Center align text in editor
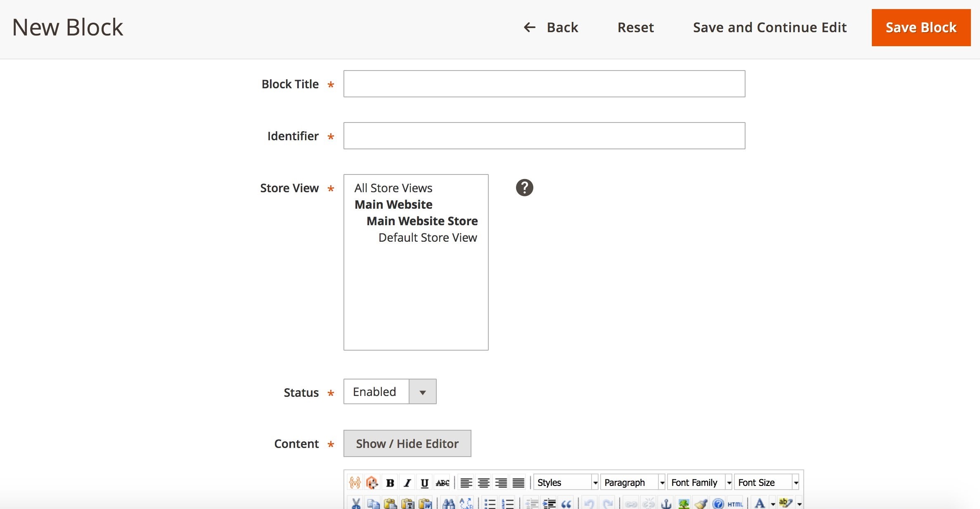 pos(483,482)
